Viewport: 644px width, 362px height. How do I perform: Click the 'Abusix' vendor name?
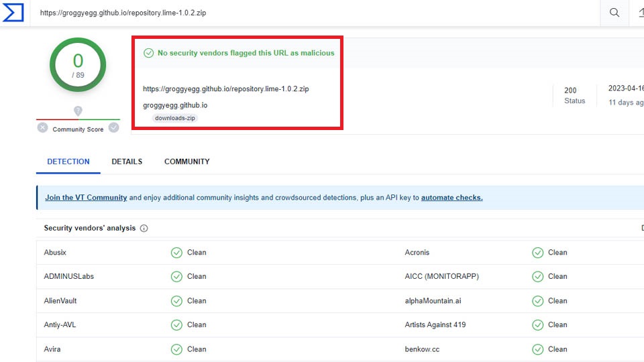coord(55,253)
